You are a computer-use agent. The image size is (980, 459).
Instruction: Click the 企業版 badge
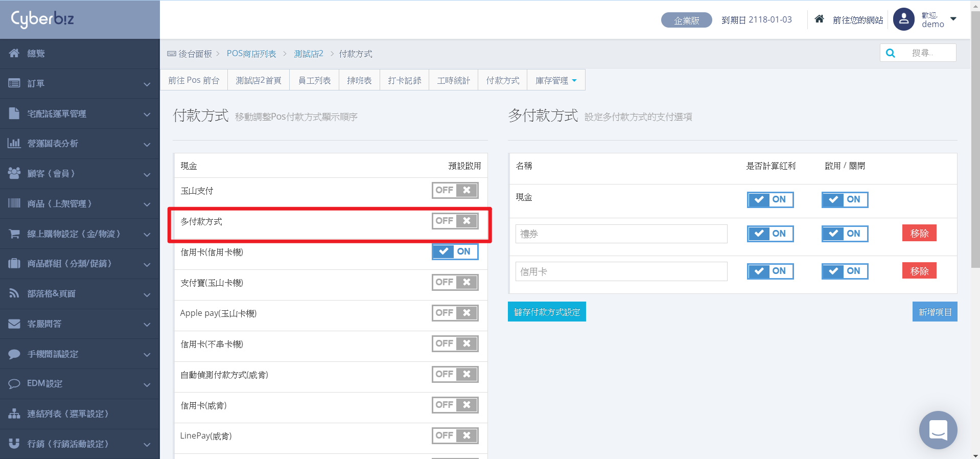click(686, 20)
